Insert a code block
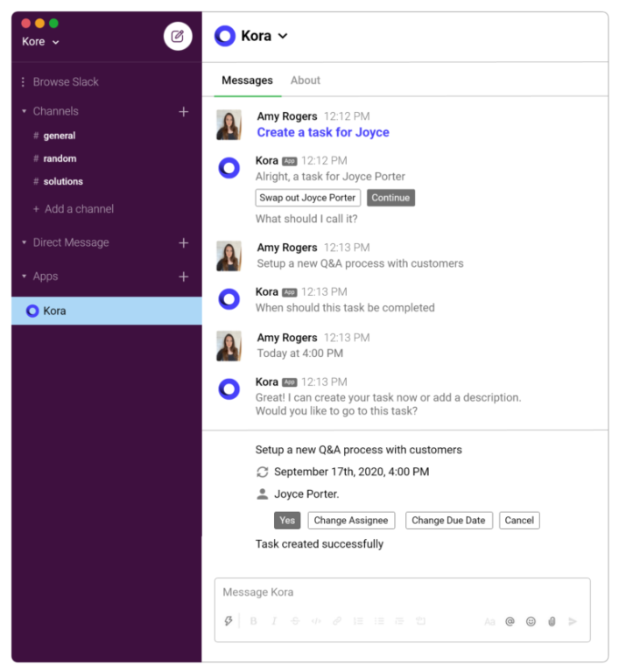This screenshot has height=672, width=619. coord(421,621)
